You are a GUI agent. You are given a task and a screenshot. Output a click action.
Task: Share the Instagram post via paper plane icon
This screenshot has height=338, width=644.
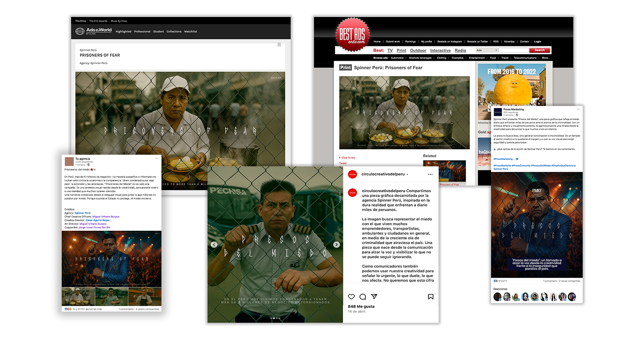(x=374, y=296)
